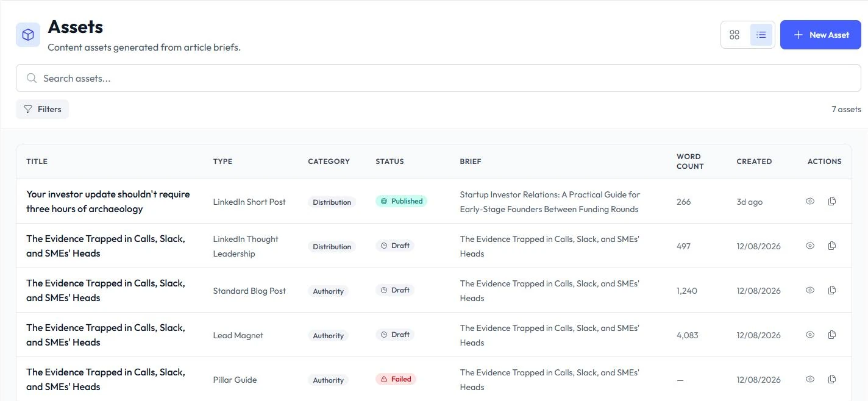The height and width of the screenshot is (401, 868).
Task: Copy the Standard Blog Post asset
Action: tap(832, 290)
